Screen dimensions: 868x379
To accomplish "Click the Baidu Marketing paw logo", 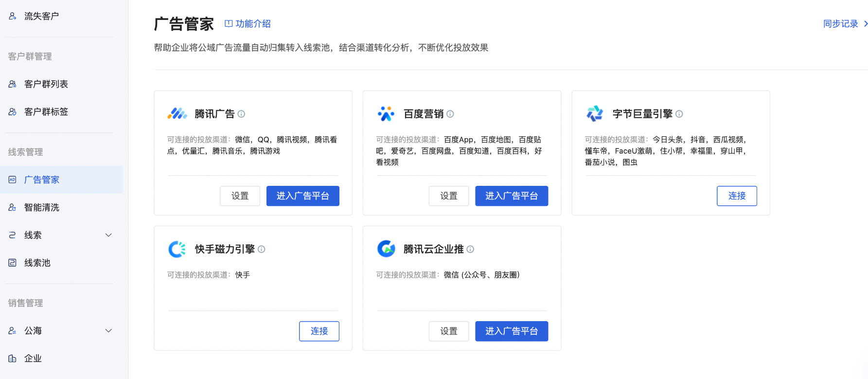I will click(386, 114).
